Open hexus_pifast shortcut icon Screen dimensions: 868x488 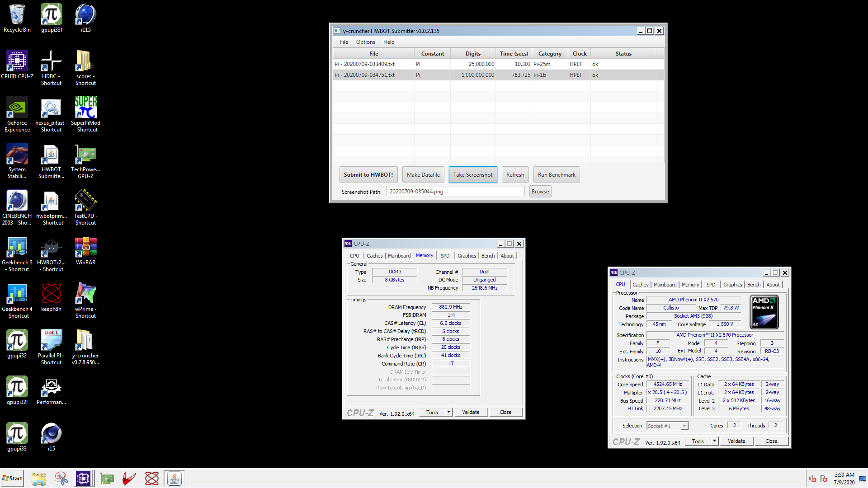pyautogui.click(x=52, y=114)
